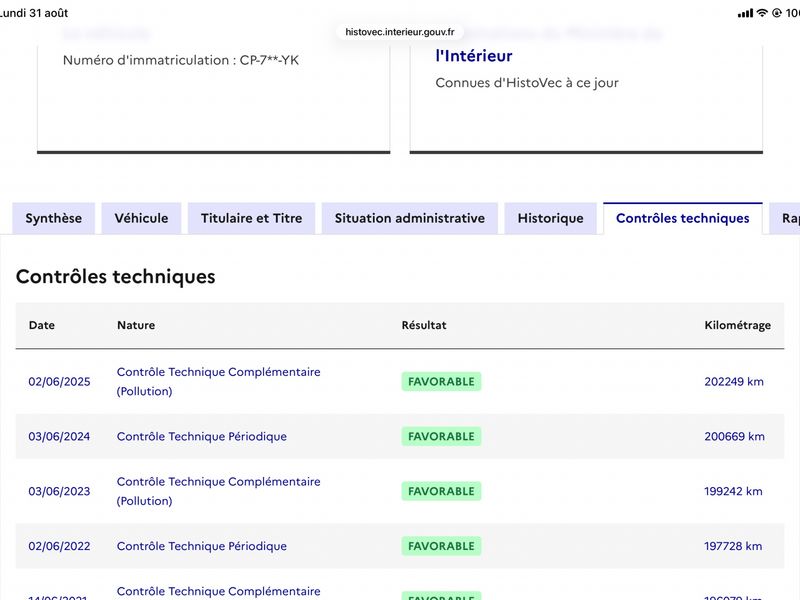This screenshot has height=600, width=800.
Task: Click FAVORABLE badge for 03/06/2024 inspection
Action: pos(441,436)
